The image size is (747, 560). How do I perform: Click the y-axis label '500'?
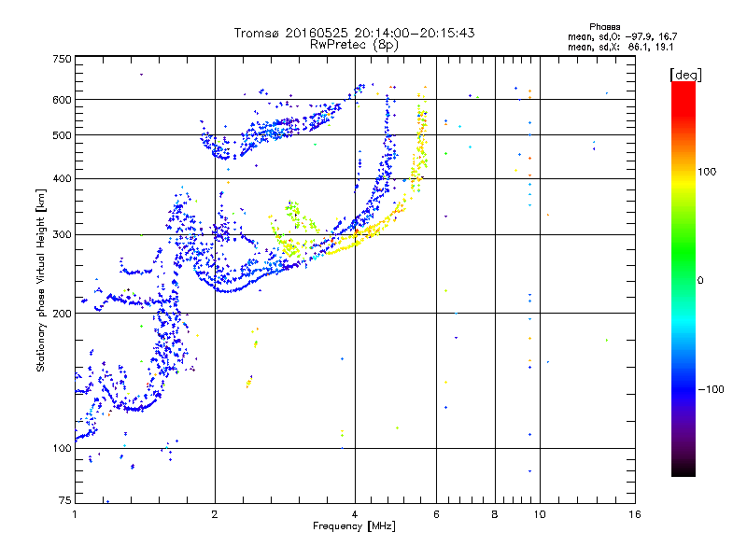[63, 135]
